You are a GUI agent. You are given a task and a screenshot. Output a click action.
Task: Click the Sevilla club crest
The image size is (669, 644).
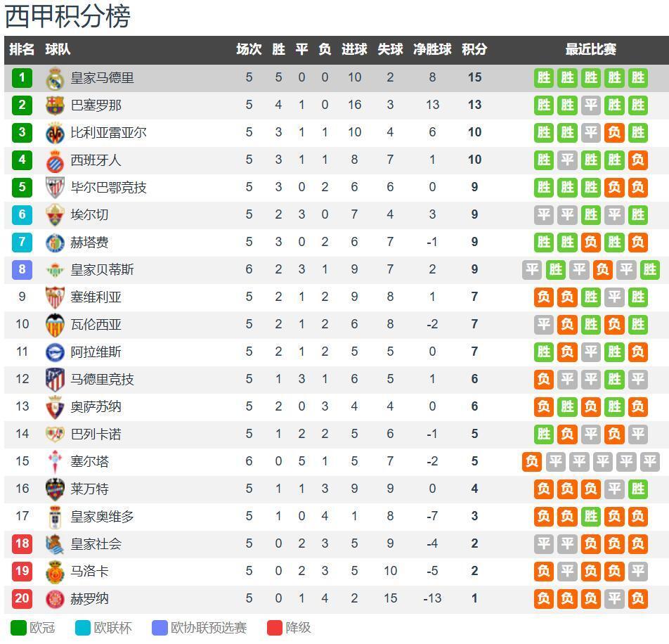(x=55, y=297)
